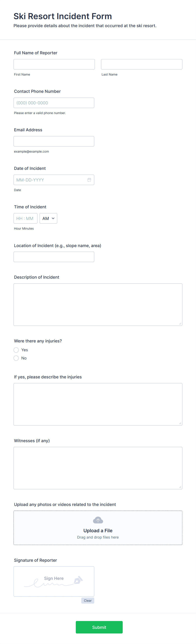Click the Location of Incident field
The image size is (196, 644).
click(x=54, y=257)
